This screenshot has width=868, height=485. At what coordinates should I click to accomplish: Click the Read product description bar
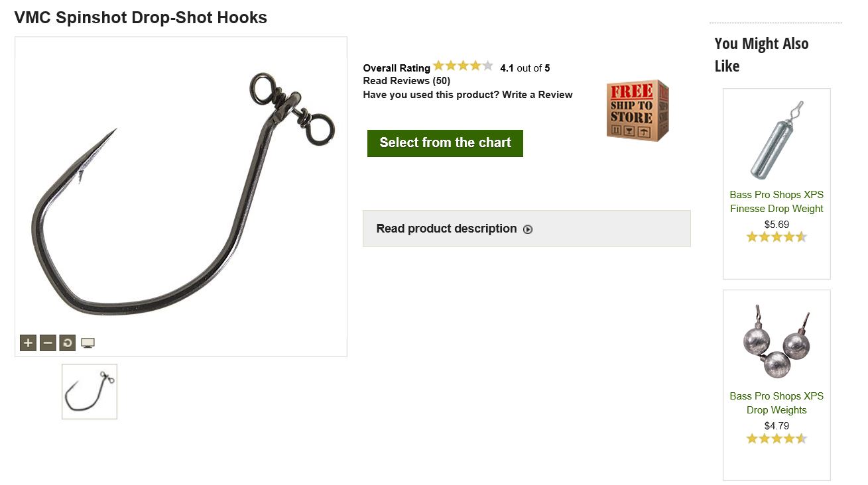click(527, 229)
